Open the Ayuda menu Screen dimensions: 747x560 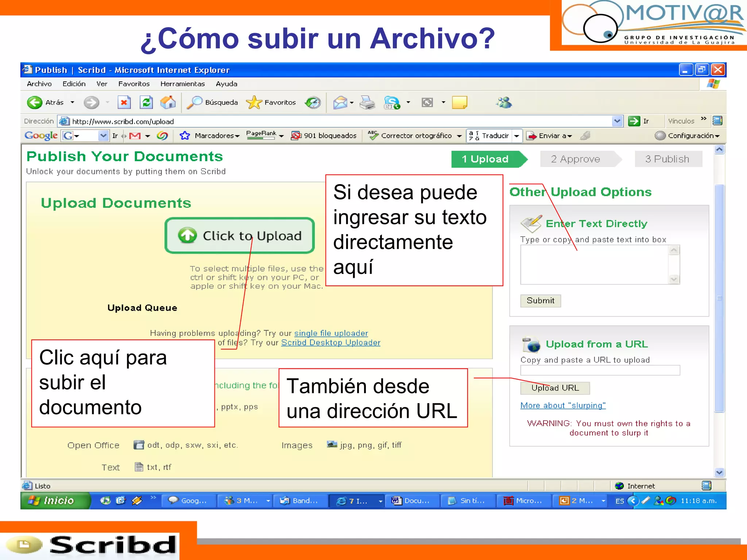(227, 84)
